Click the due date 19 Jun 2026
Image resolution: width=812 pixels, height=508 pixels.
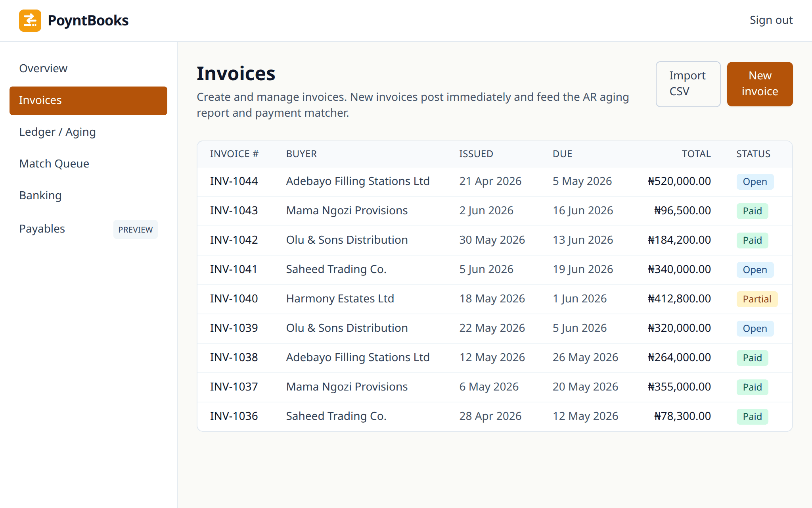(583, 269)
